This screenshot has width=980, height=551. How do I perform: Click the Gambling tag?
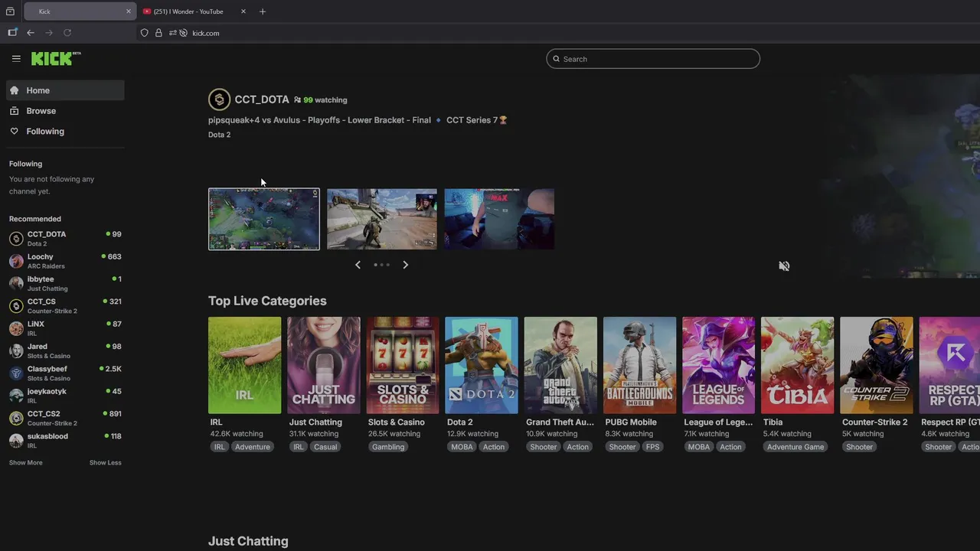(x=388, y=447)
